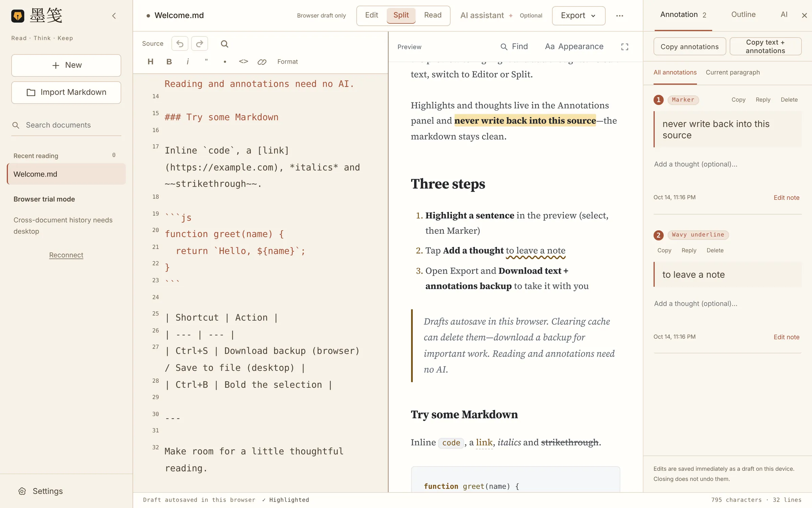Toggle fullscreen preview
Image resolution: width=812 pixels, height=508 pixels.
pos(625,47)
